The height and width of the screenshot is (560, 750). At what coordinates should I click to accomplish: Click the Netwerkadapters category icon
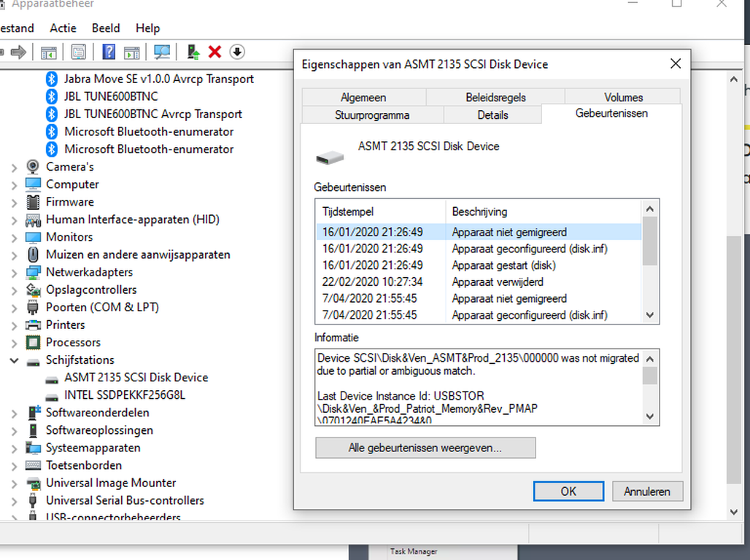coord(33,272)
